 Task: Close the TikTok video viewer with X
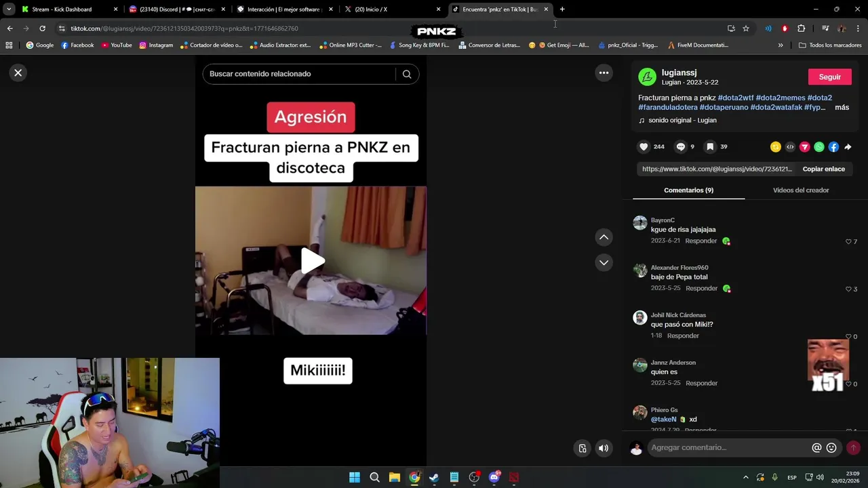tap(18, 73)
